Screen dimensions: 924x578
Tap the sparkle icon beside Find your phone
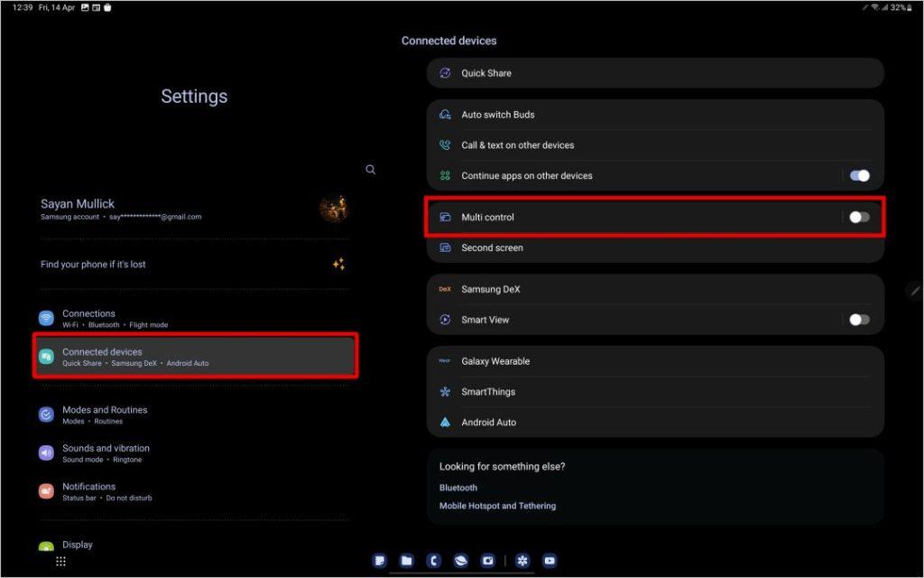339,265
